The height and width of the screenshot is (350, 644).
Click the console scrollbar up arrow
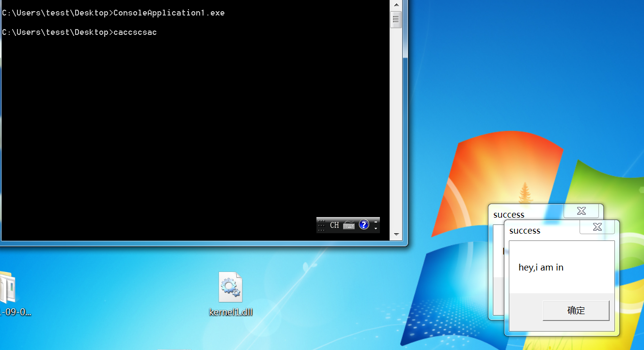(x=396, y=5)
